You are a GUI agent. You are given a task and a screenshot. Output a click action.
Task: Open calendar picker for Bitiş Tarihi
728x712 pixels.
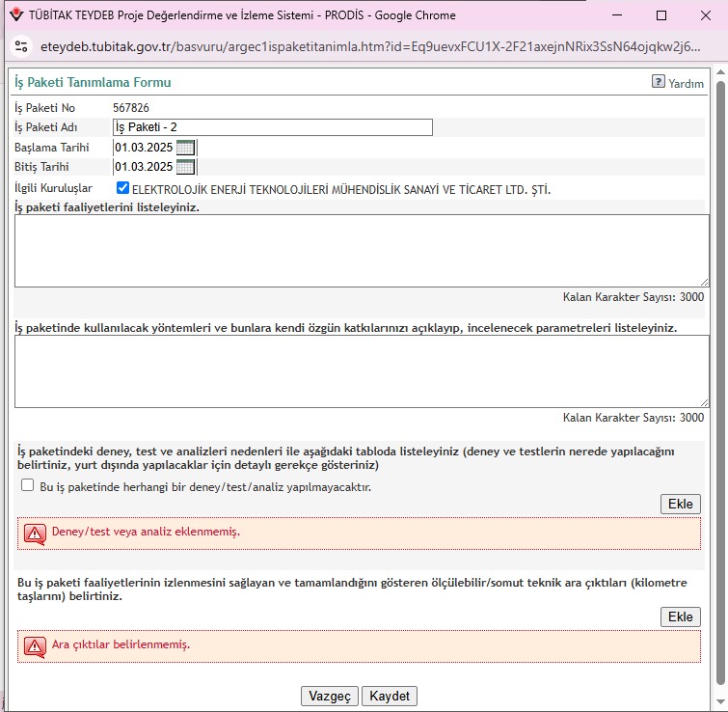pyautogui.click(x=185, y=166)
